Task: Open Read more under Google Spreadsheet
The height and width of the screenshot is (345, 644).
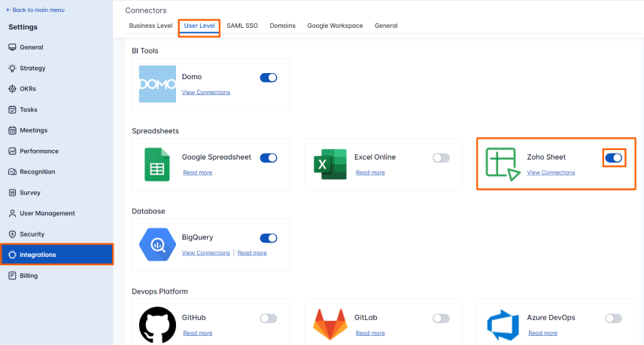Action: (x=198, y=172)
